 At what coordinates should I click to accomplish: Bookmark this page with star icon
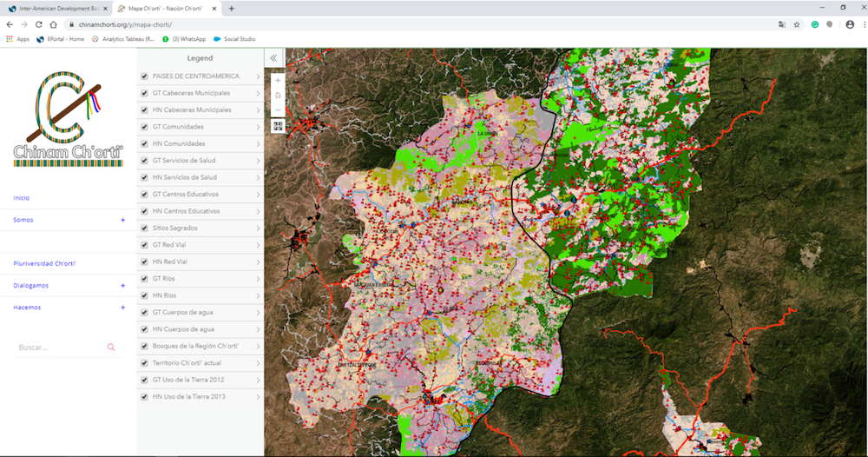tap(797, 24)
